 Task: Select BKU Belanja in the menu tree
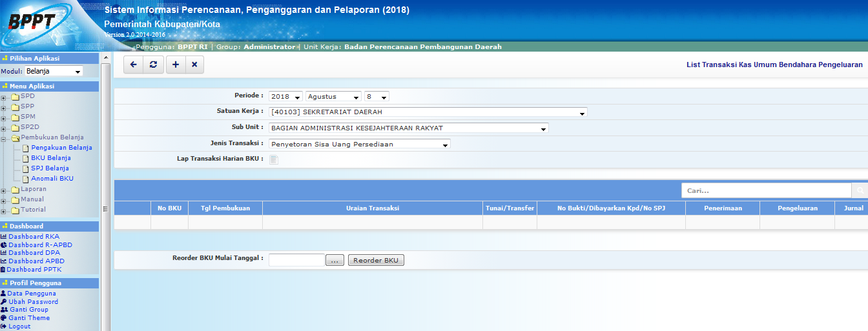(50, 158)
